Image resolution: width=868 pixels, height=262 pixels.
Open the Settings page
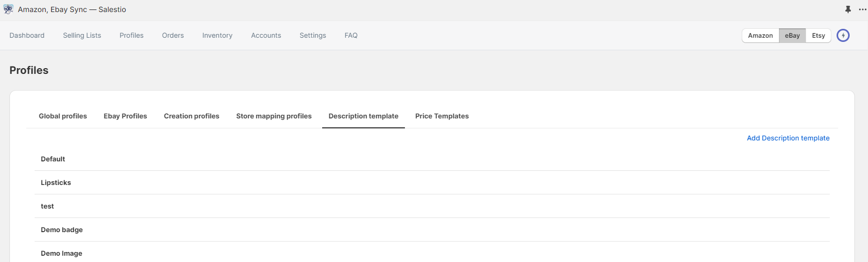pyautogui.click(x=313, y=36)
